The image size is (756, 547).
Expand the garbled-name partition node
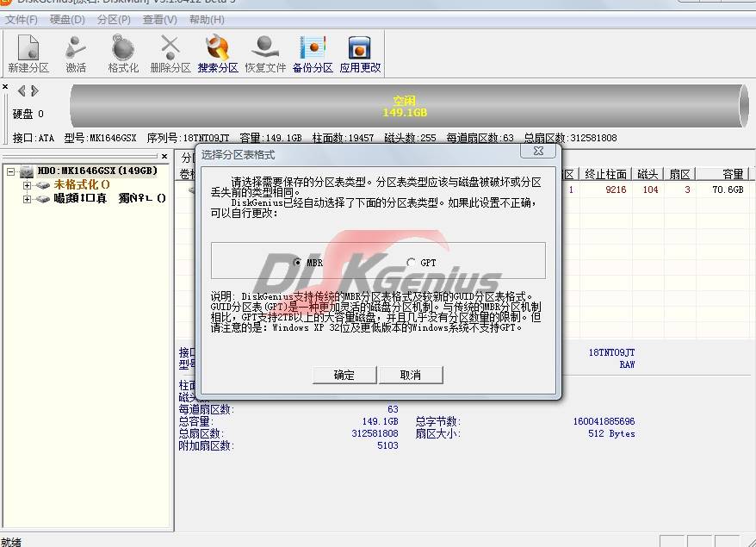click(x=27, y=199)
